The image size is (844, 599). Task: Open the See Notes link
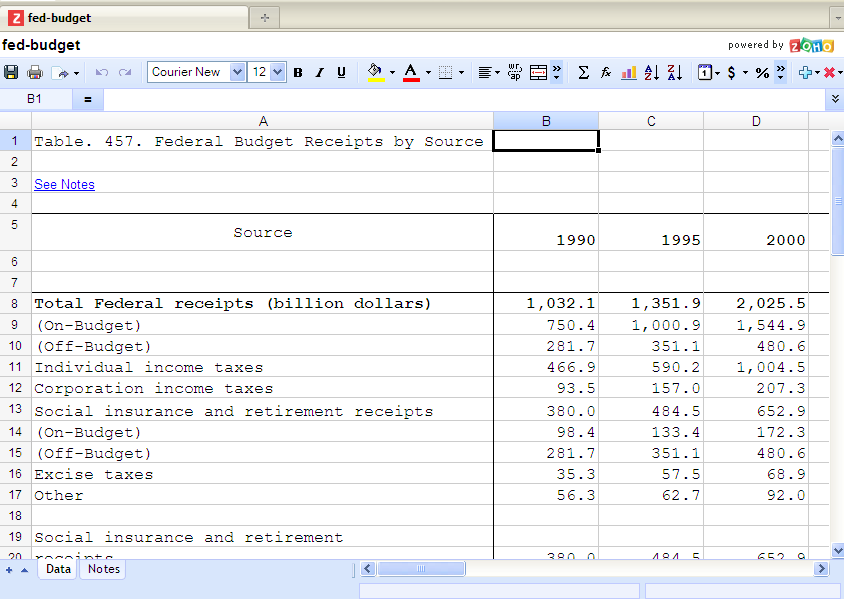click(64, 184)
